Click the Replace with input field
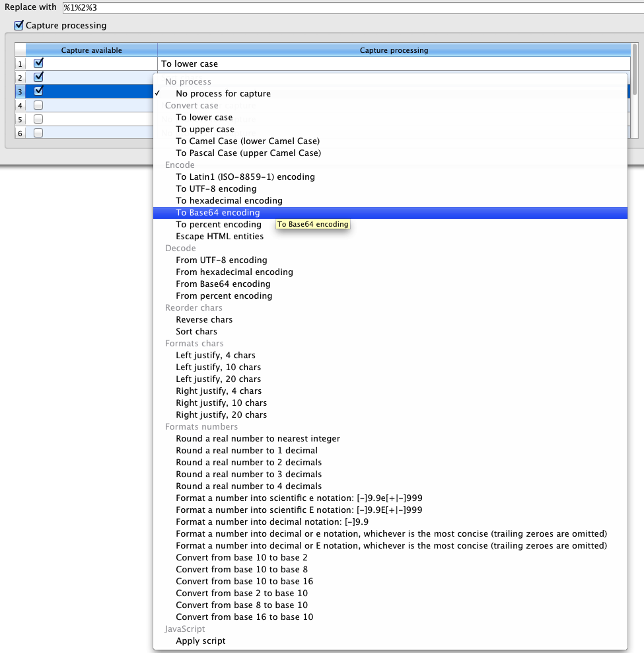 pyautogui.click(x=350, y=7)
